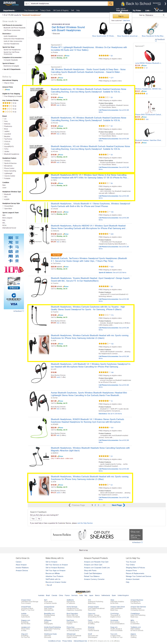The height and width of the screenshot is (644, 167).
Task: Open the shopping cart icon
Action: [159, 10]
